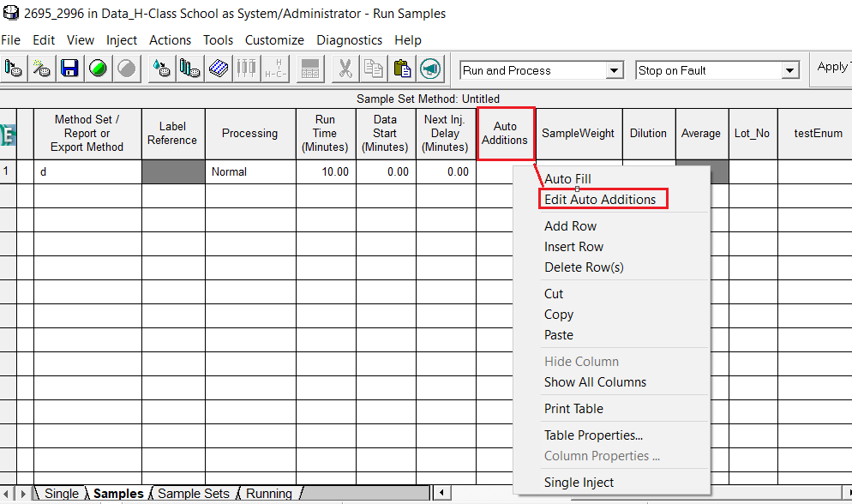Open the sample queue vials icon

(x=189, y=69)
